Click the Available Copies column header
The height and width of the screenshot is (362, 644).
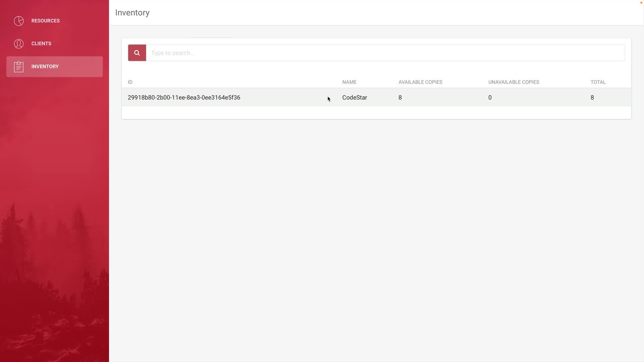click(x=420, y=82)
